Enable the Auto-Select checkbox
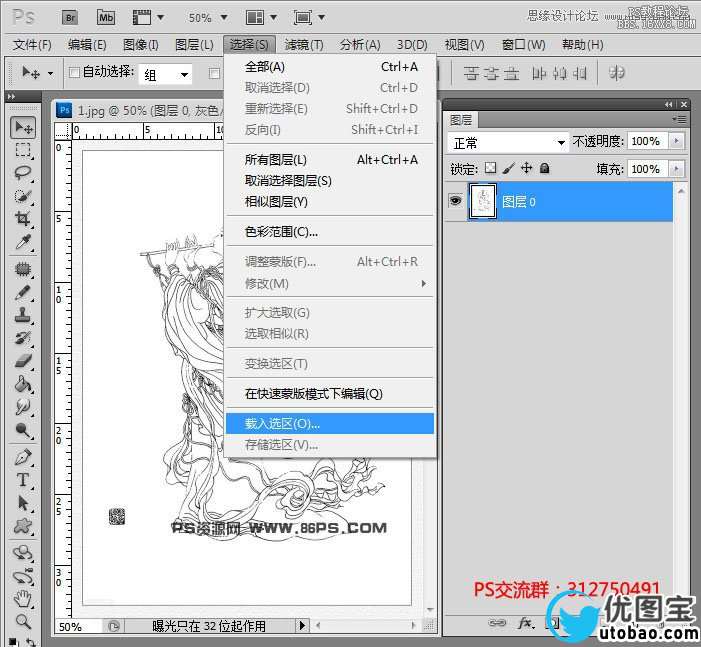 (74, 72)
